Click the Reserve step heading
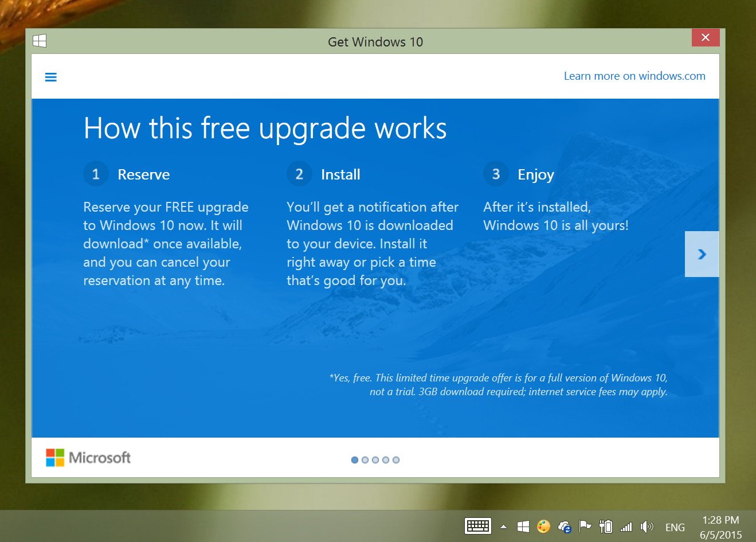The height and width of the screenshot is (542, 756). point(144,174)
